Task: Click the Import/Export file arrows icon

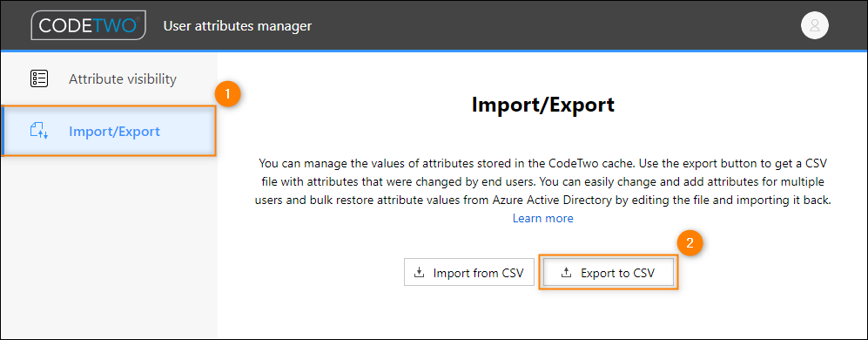Action: 39,132
